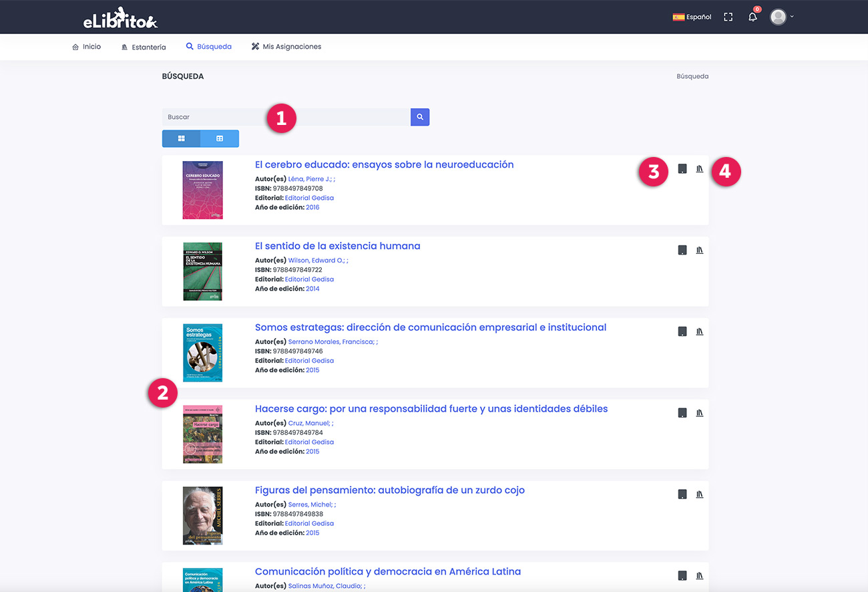This screenshot has height=592, width=868.
Task: Click Michel Serres portrait book cover
Action: pos(202,516)
